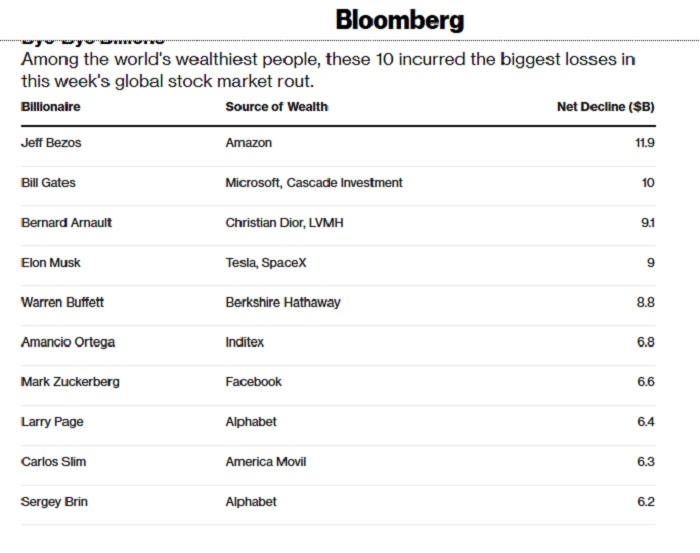The width and height of the screenshot is (700, 553).
Task: Select the Bill Gates name cell
Action: [x=48, y=183]
